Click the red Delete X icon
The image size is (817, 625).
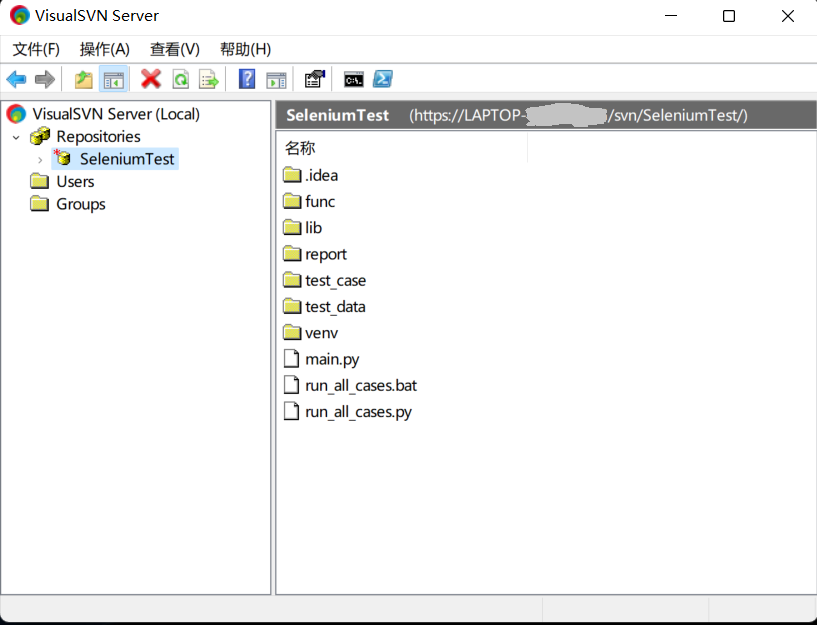151,79
